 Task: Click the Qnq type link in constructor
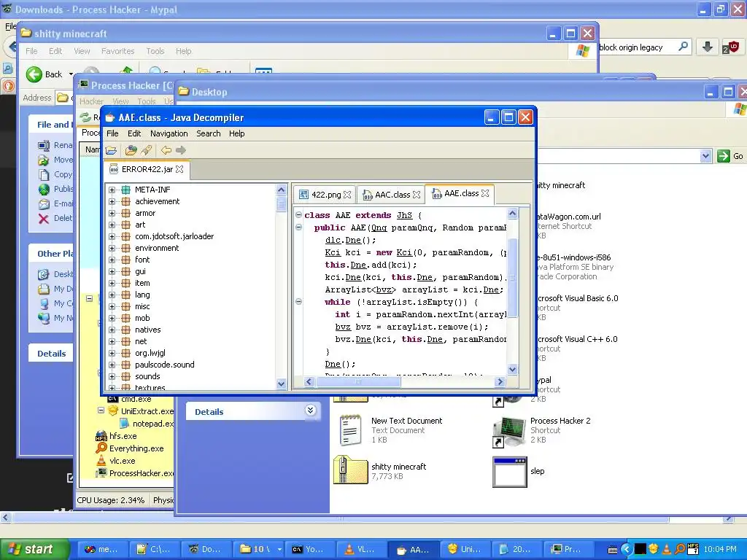pyautogui.click(x=379, y=227)
